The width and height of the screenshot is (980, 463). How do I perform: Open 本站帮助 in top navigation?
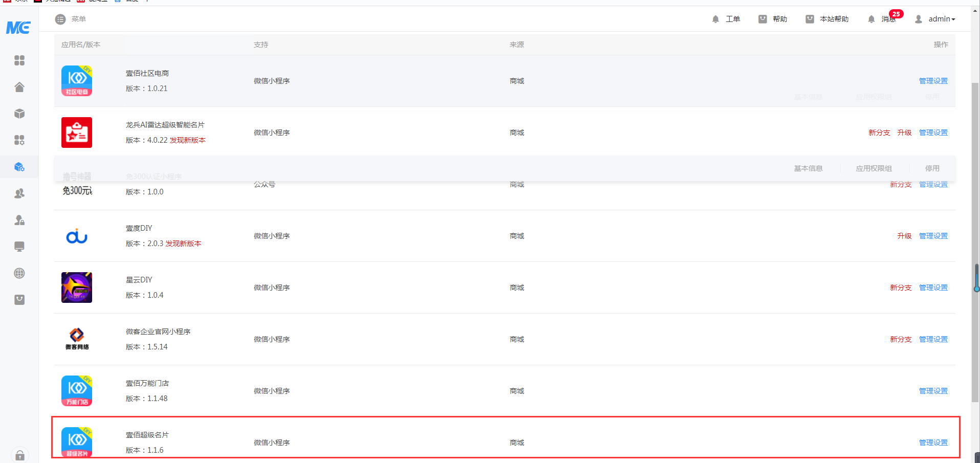point(834,19)
